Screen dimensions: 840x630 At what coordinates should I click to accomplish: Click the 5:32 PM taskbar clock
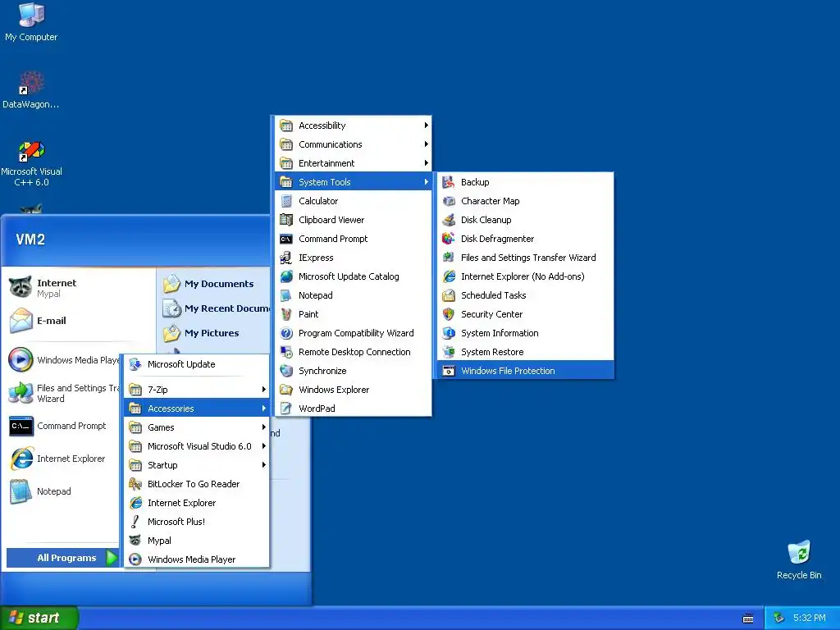(x=810, y=619)
